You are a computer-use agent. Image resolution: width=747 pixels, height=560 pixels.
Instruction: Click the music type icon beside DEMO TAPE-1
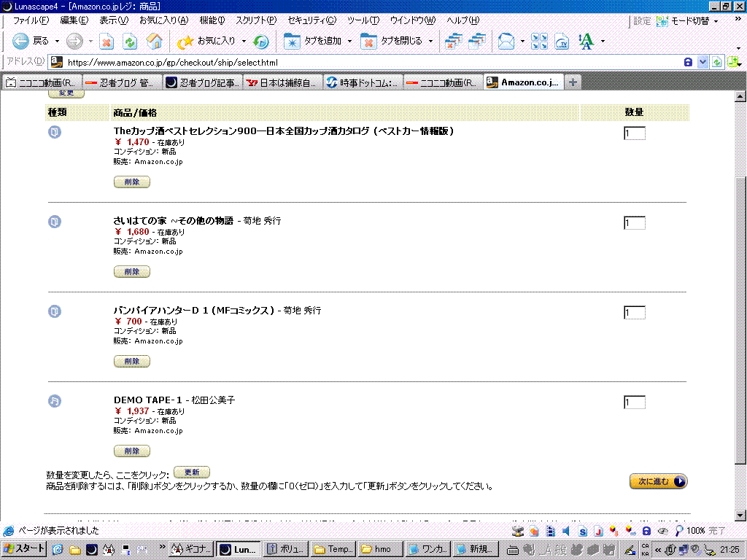[55, 401]
